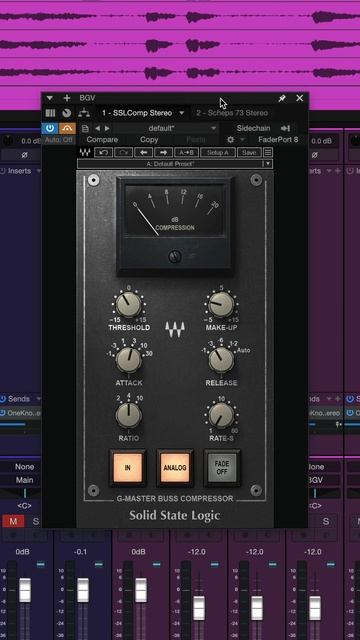Click the MAKE-UP knob
This screenshot has height=640, width=360.
point(221,304)
